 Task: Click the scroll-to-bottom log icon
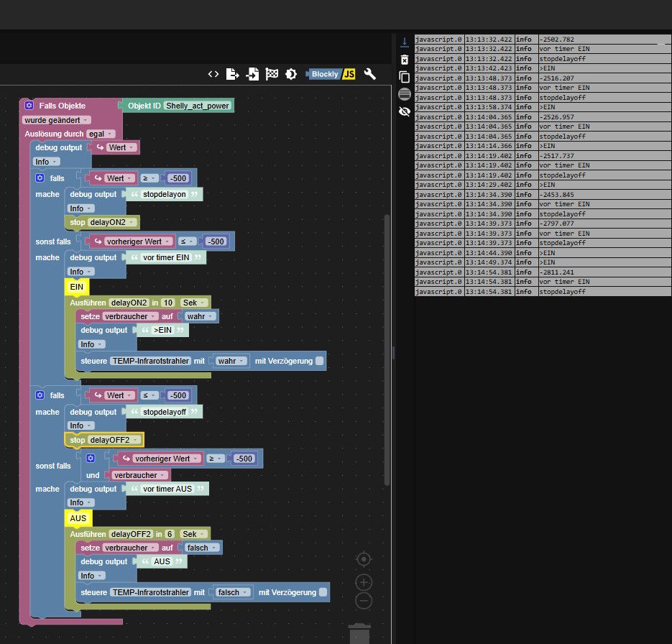tap(404, 42)
